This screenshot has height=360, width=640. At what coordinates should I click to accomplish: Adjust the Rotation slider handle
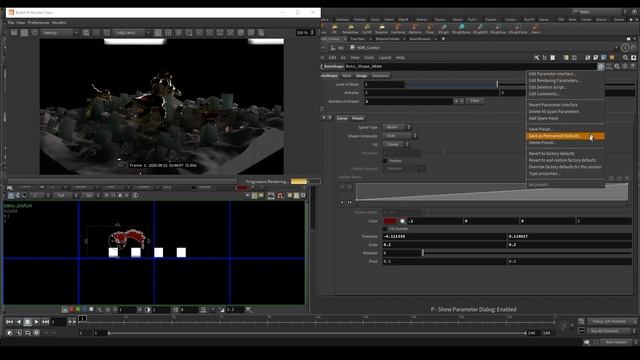(x=422, y=253)
